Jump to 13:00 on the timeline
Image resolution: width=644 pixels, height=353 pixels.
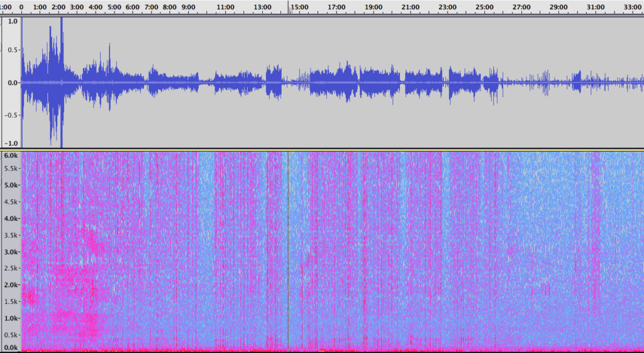[x=262, y=7]
